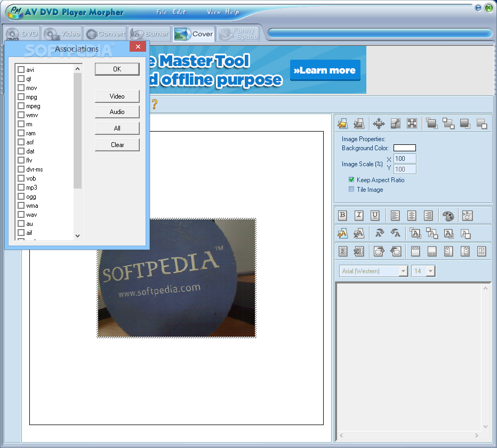
Task: Click the Bring image to front icon
Action: (x=432, y=124)
